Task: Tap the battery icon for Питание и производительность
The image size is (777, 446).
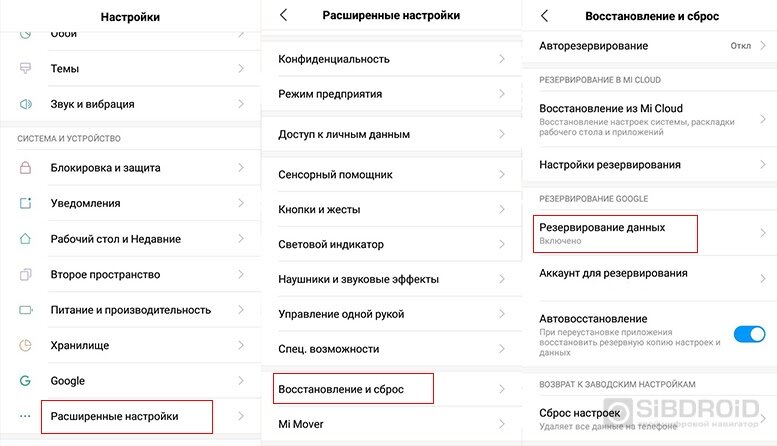Action: click(26, 310)
